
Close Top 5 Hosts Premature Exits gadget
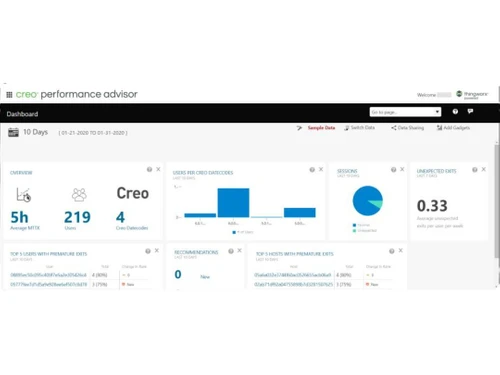click(401, 250)
